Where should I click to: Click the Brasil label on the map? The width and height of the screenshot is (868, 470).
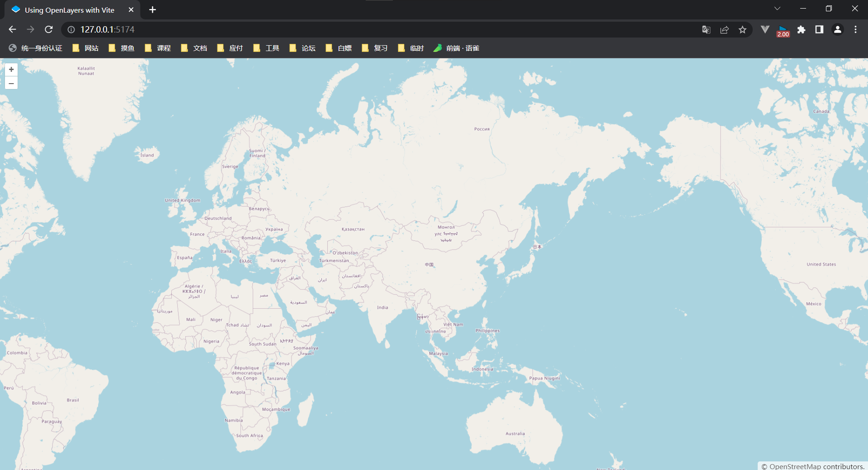tap(73, 400)
